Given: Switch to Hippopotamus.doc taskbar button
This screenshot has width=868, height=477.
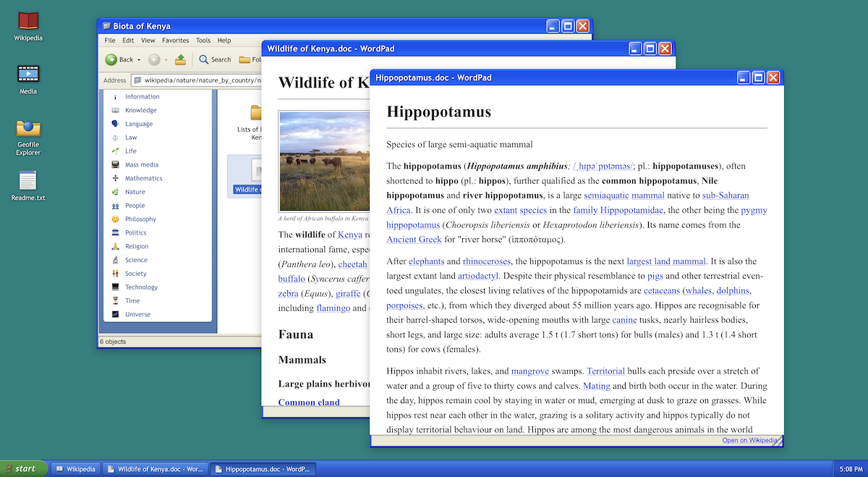Looking at the screenshot, I should point(263,469).
